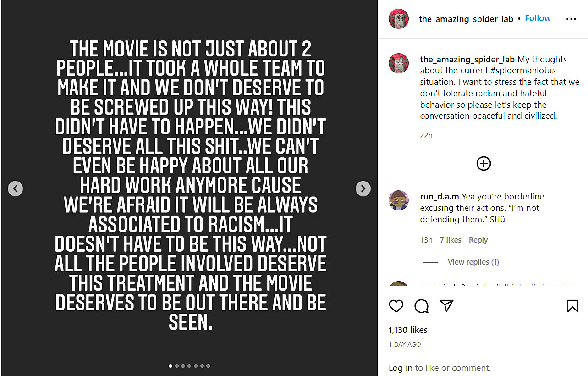Select first carousel pagination dot

[x=171, y=366]
